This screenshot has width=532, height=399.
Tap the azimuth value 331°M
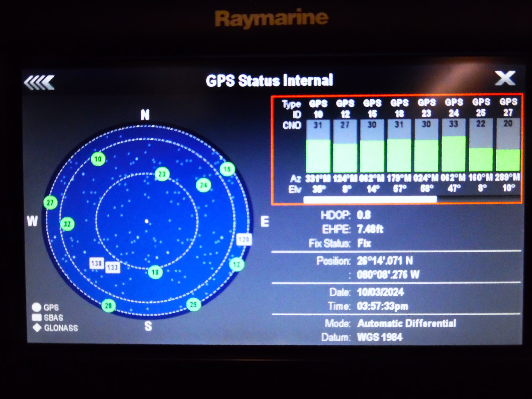(x=318, y=179)
